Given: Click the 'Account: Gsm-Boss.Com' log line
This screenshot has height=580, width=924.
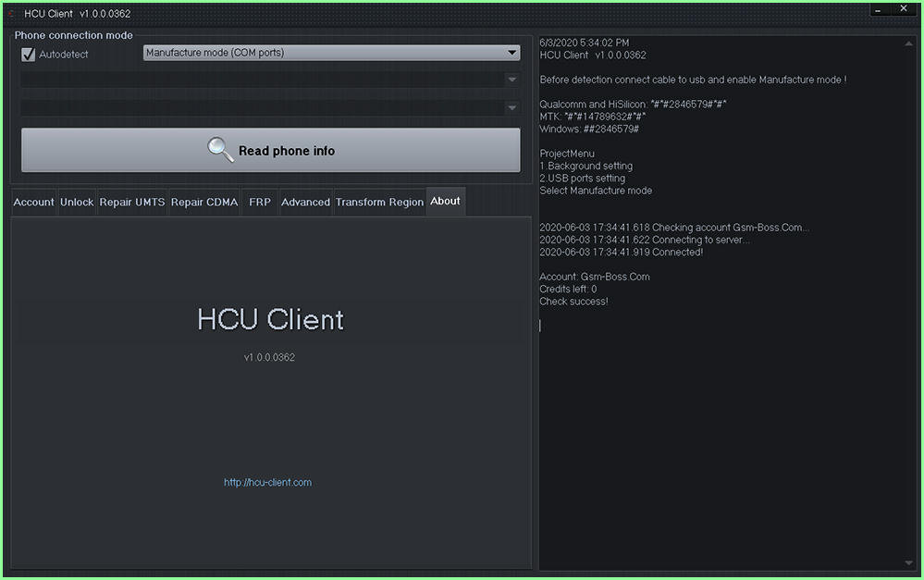Looking at the screenshot, I should click(x=595, y=277).
